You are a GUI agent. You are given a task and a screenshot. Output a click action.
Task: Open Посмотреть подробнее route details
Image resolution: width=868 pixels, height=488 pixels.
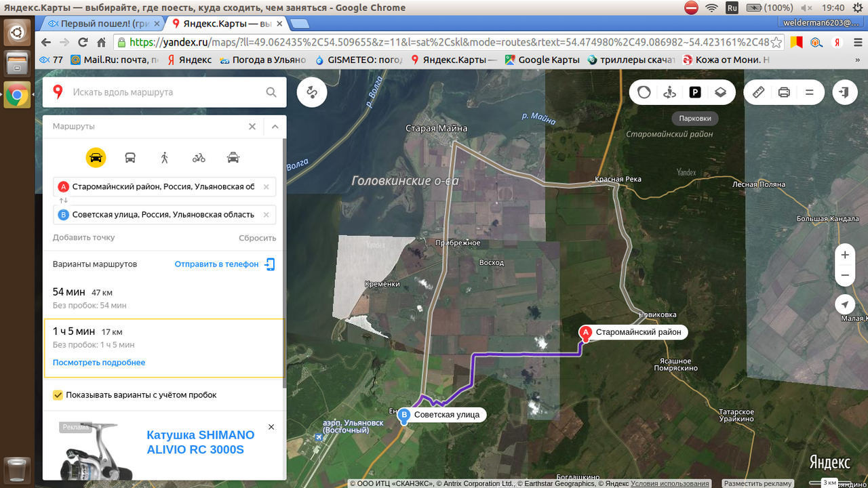pos(99,363)
